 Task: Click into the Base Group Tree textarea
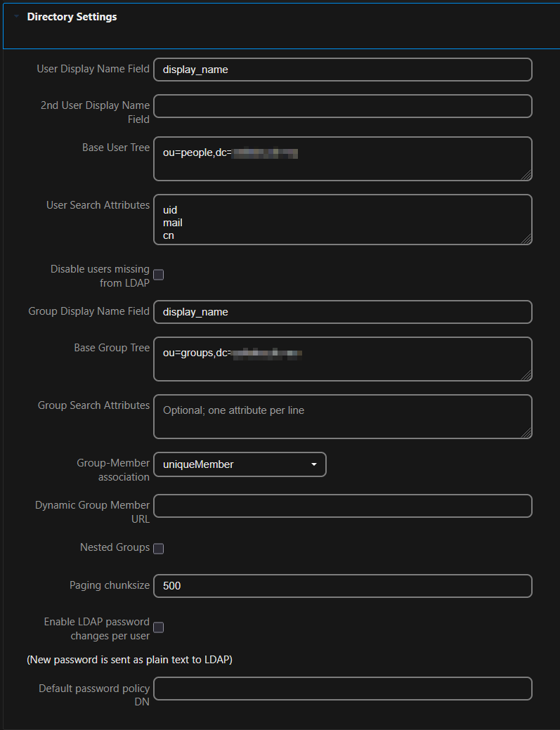pyautogui.click(x=342, y=359)
